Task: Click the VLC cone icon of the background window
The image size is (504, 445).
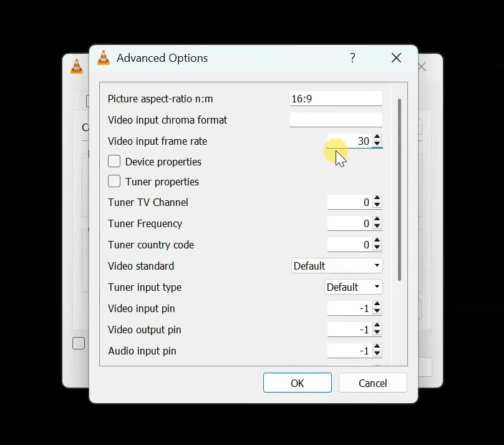Action: (77, 66)
